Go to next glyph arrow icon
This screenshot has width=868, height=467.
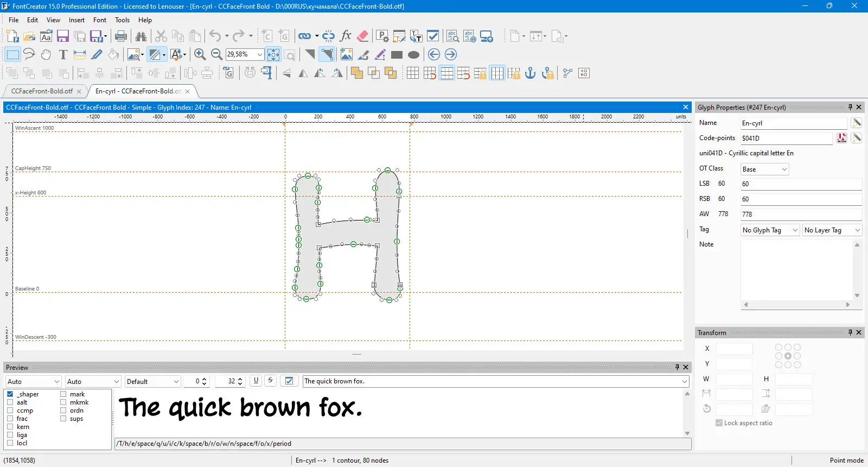point(451,54)
